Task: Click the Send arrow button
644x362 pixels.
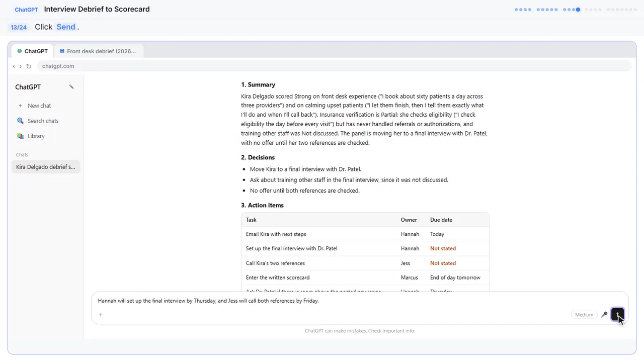Action: click(617, 315)
